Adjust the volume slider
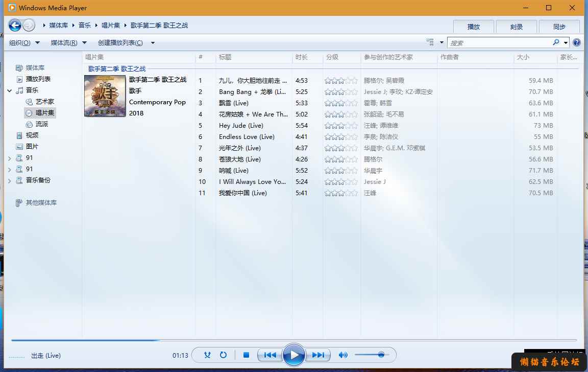This screenshot has width=588, height=372. click(x=372, y=355)
